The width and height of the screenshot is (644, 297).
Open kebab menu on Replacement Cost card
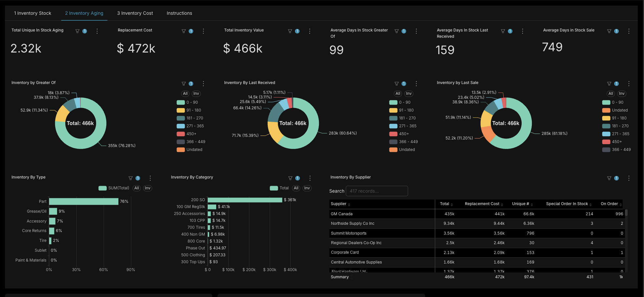[203, 31]
